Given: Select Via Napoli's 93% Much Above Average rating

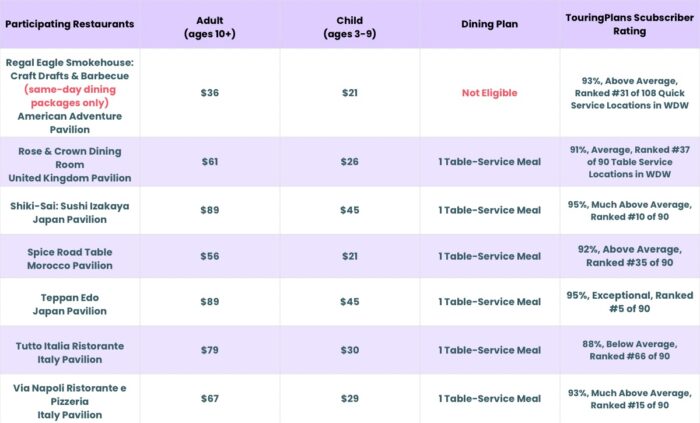Looking at the screenshot, I should point(630,398).
